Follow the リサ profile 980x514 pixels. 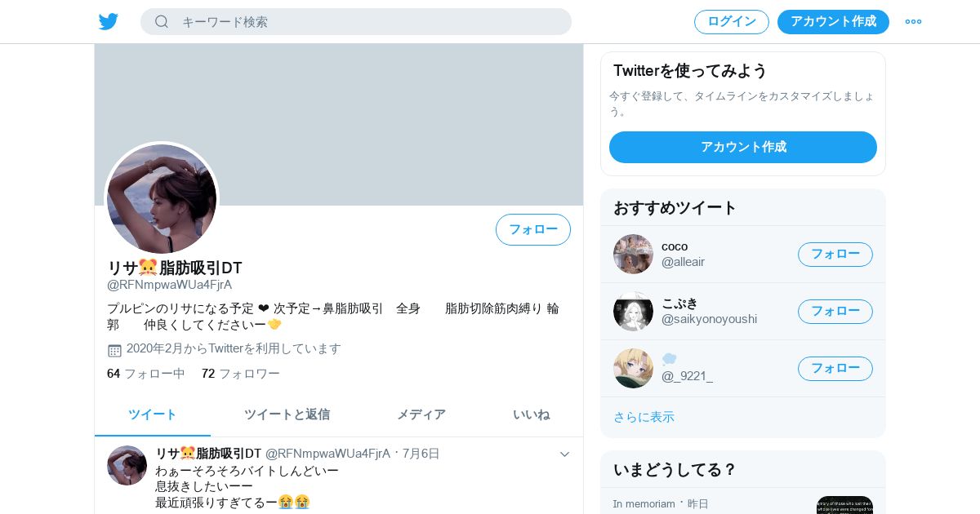click(533, 229)
